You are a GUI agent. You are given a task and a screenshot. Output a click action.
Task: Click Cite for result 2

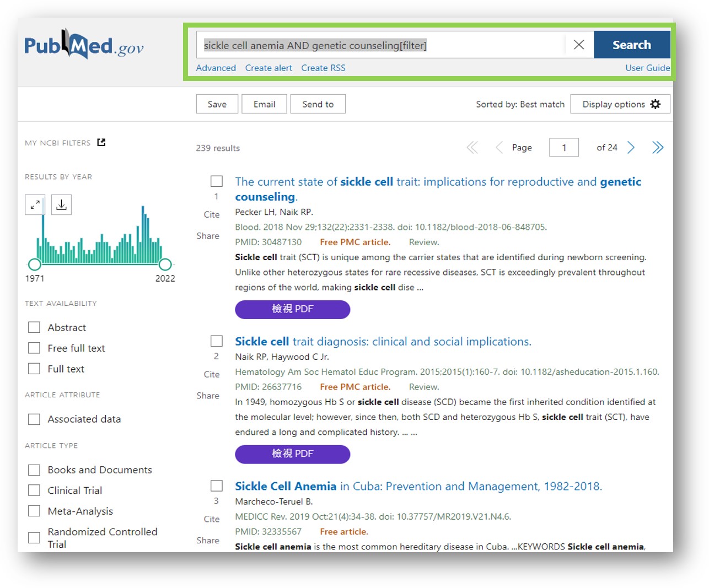pos(212,374)
